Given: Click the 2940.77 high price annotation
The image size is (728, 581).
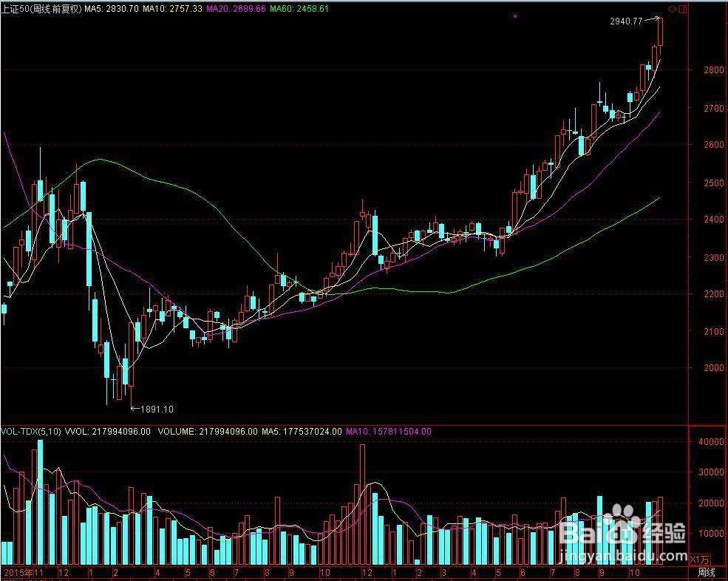Looking at the screenshot, I should 626,21.
